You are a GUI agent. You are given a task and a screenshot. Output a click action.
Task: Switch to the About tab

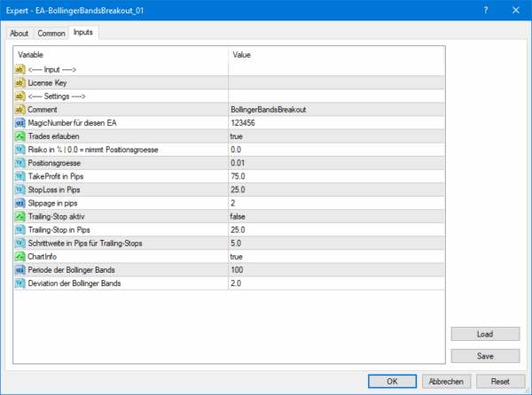20,34
